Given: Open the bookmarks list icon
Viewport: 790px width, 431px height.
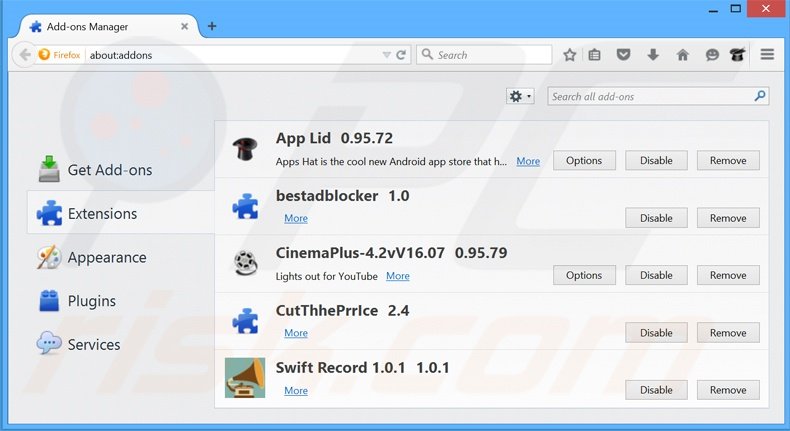Looking at the screenshot, I should [595, 55].
